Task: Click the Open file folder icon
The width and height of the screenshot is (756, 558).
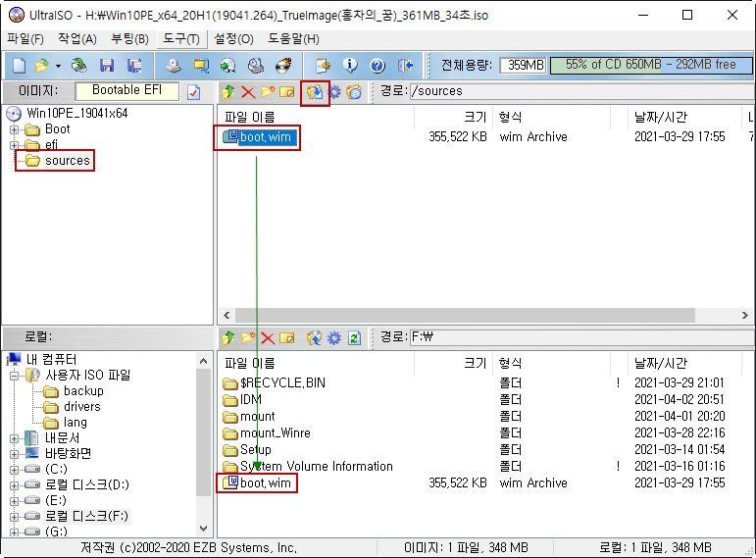Action: point(42,65)
